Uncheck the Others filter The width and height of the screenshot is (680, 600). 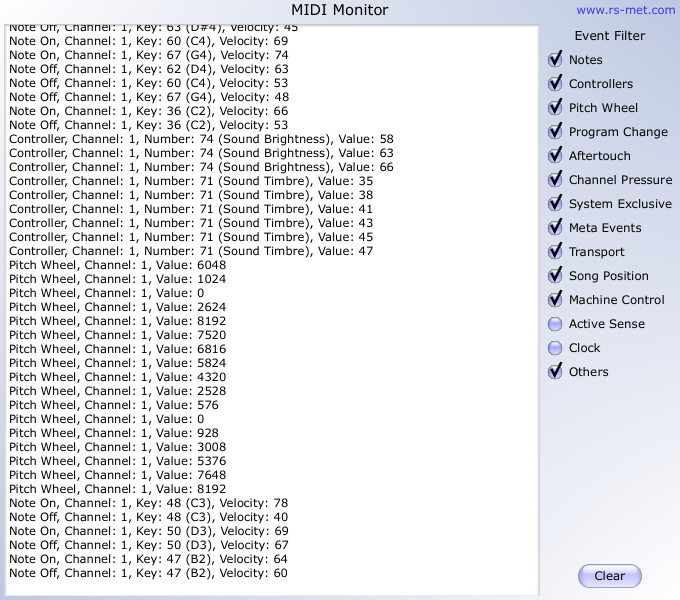pyautogui.click(x=555, y=372)
